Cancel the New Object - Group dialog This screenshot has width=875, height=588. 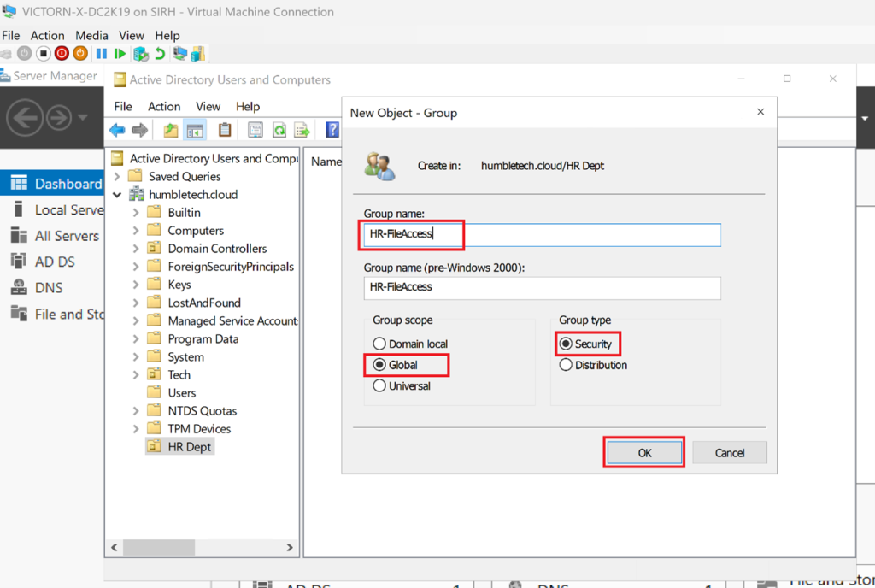729,453
